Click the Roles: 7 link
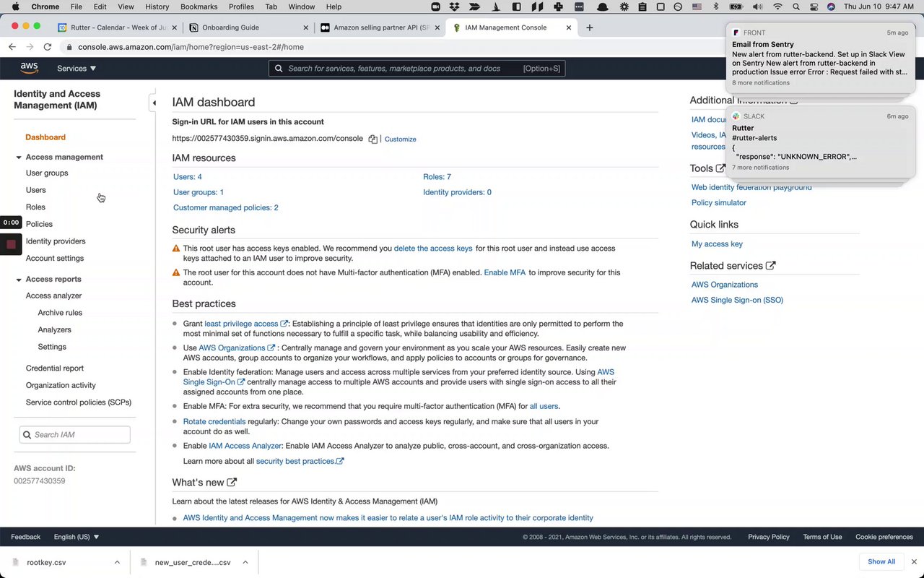The height and width of the screenshot is (578, 924). pyautogui.click(x=437, y=177)
